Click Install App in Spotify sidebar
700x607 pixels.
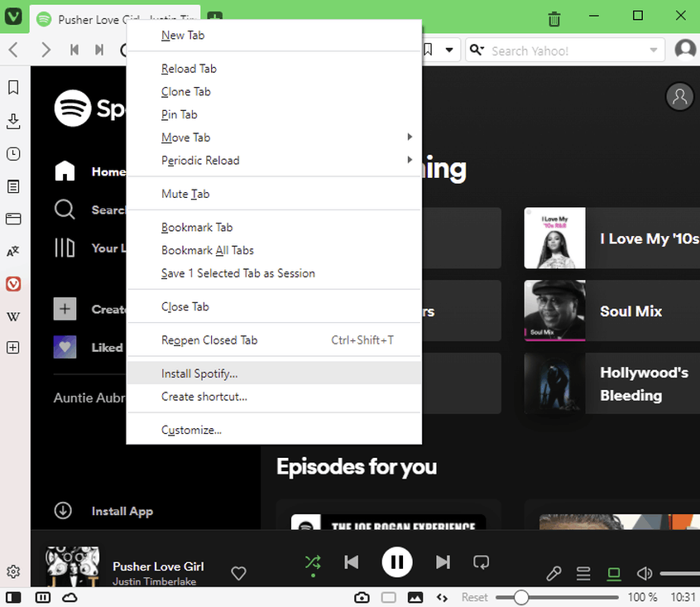click(103, 511)
